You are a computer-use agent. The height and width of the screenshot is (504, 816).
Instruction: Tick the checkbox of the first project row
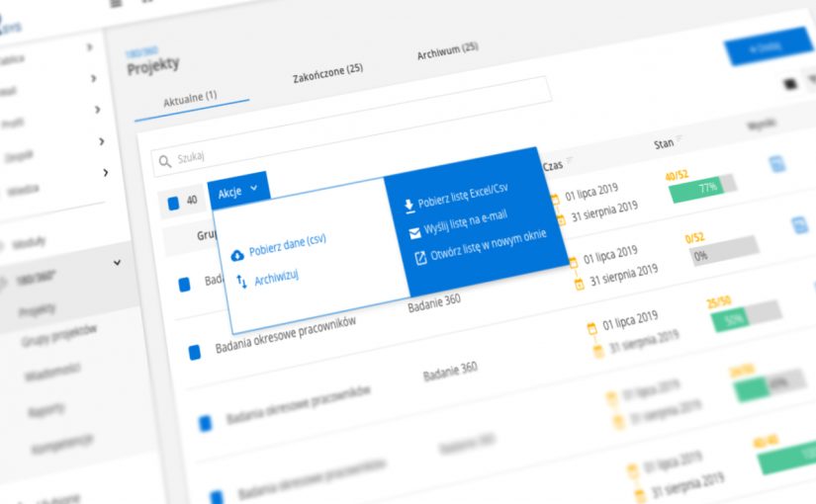184,284
